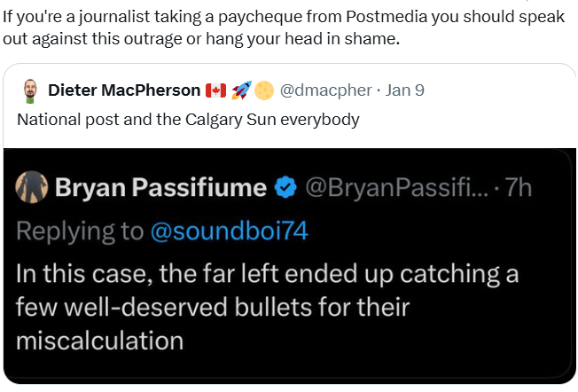
Task: Click the word "miscalculation" in the reply
Action: click(99, 341)
